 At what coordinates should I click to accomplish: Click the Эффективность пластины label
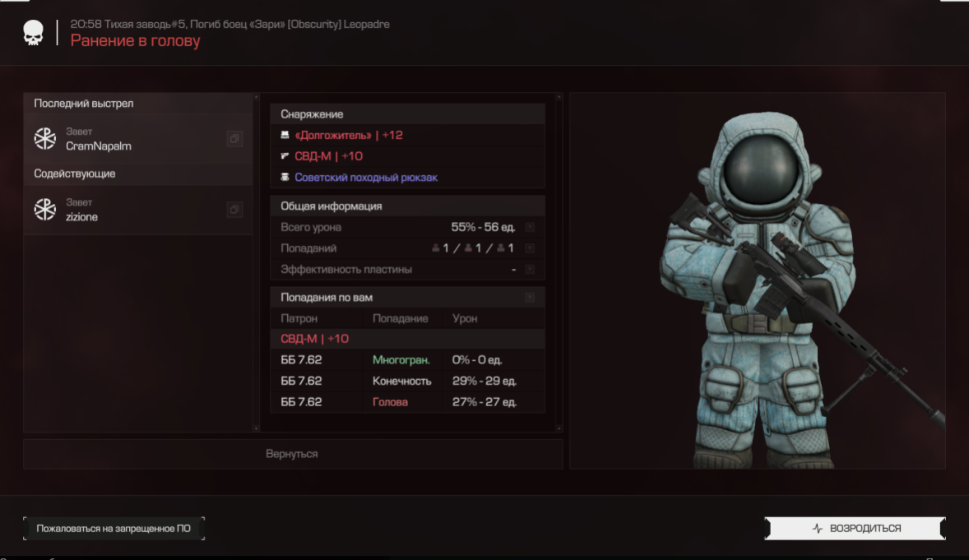pyautogui.click(x=346, y=269)
